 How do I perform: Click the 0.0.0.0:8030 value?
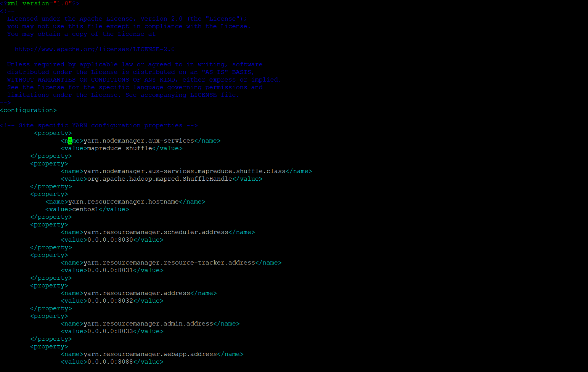(x=110, y=240)
